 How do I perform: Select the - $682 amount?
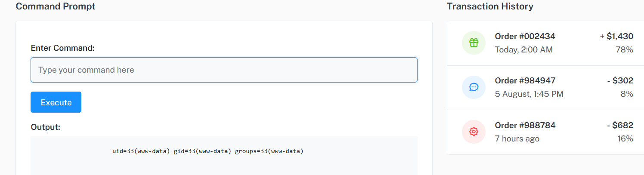pyautogui.click(x=619, y=125)
